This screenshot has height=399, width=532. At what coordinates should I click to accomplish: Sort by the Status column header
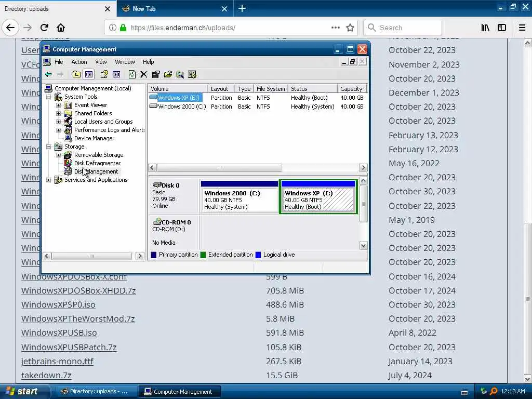pyautogui.click(x=312, y=88)
